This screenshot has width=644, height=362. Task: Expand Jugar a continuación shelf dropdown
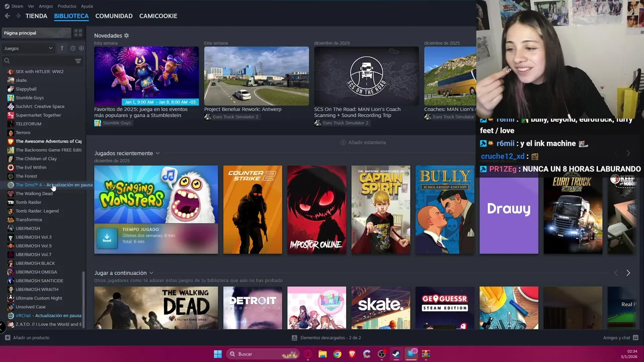click(151, 273)
